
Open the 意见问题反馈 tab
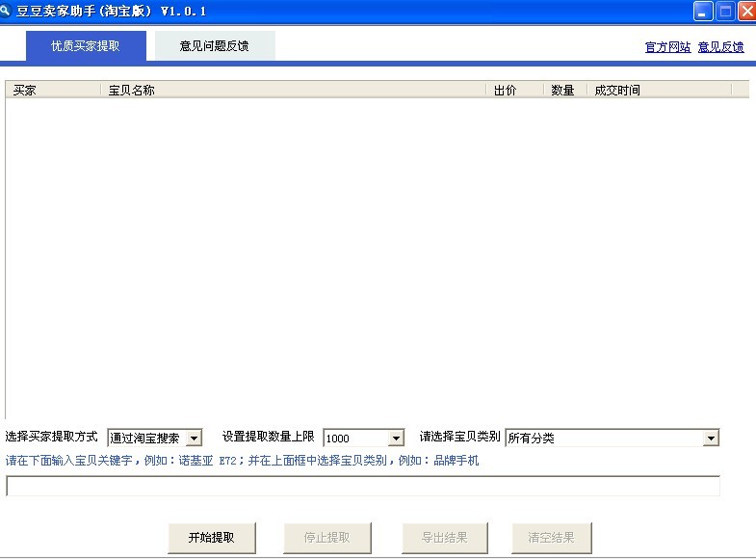[215, 46]
